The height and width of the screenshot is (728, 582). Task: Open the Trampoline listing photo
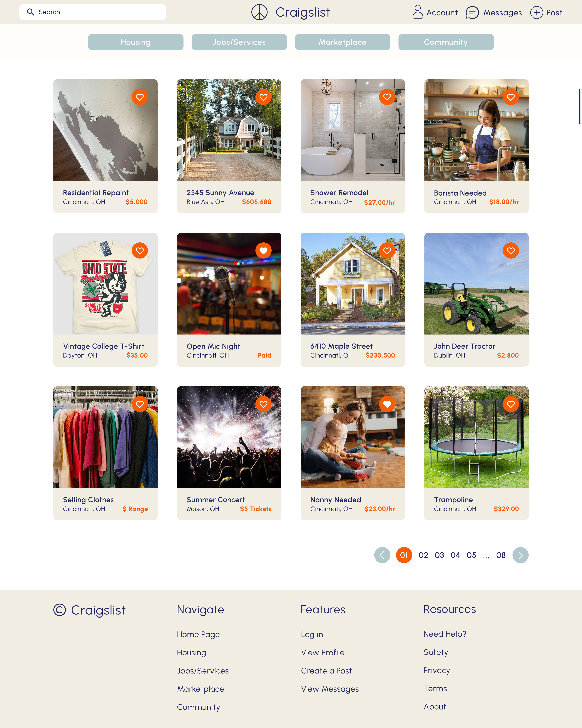point(476,437)
